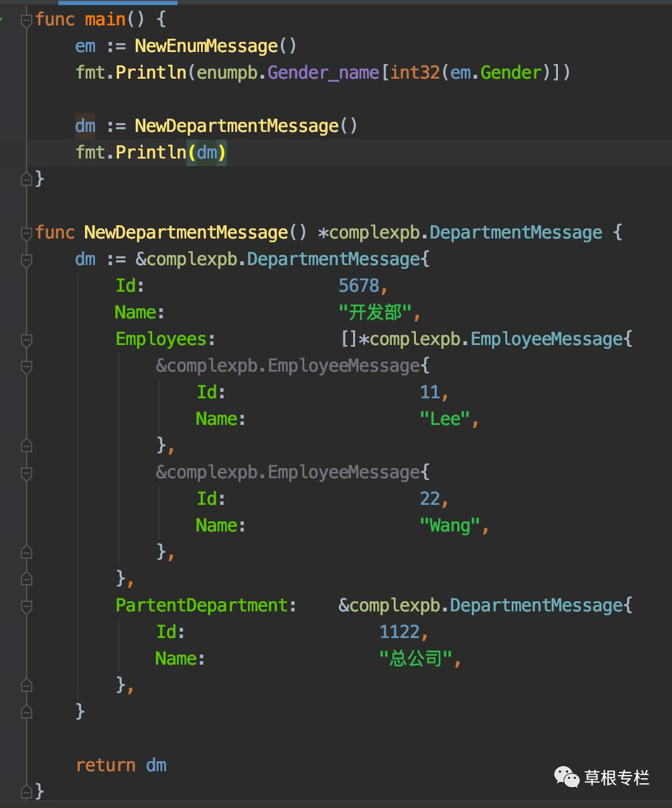Click the main function name
The image size is (672, 808).
(105, 20)
